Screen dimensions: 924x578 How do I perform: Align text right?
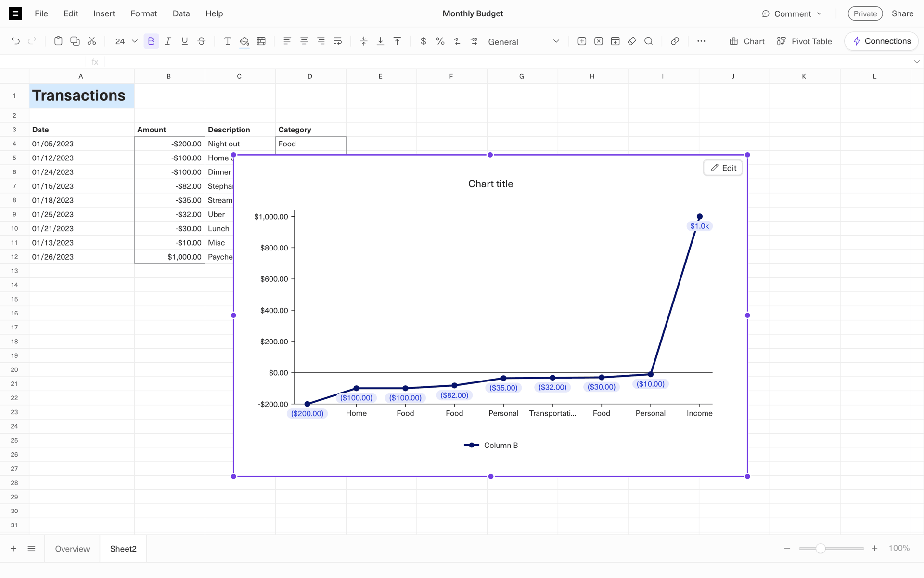point(321,41)
